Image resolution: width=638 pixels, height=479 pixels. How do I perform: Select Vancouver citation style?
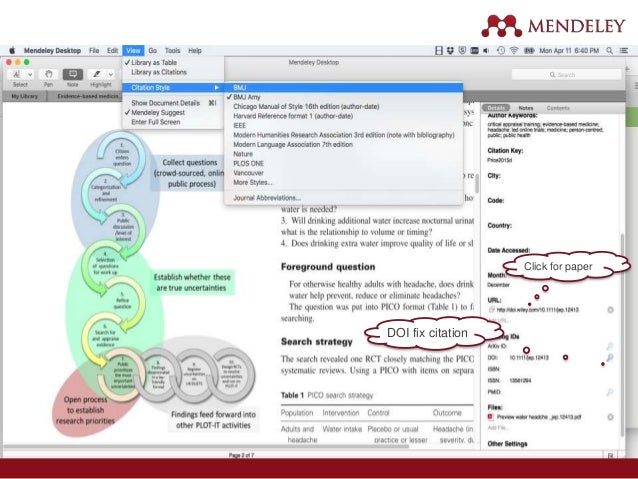pyautogui.click(x=343, y=173)
